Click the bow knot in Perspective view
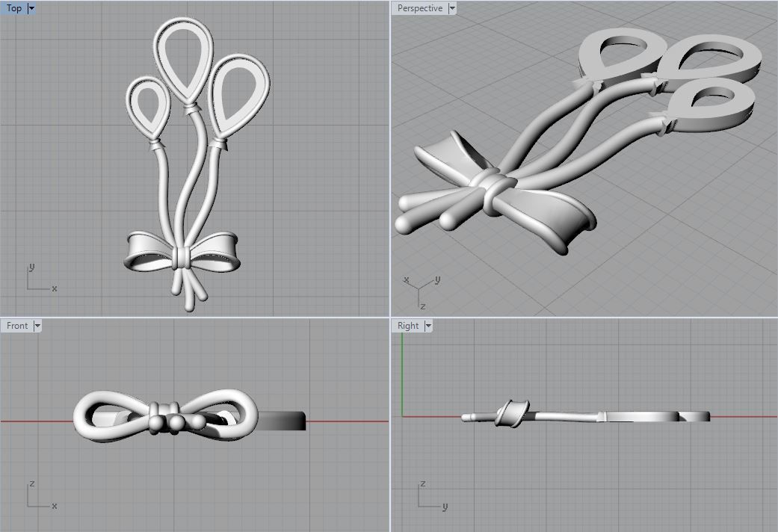 496,191
